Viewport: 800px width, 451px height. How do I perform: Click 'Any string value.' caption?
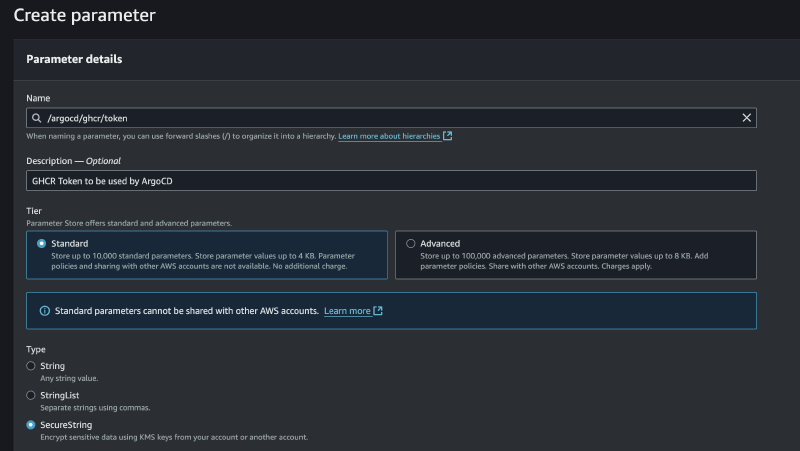(x=69, y=378)
